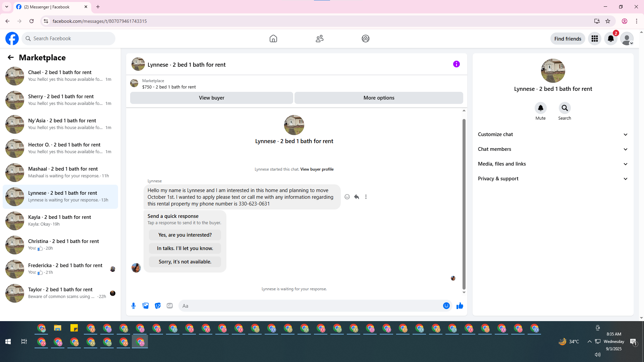Expand Chat members section

click(x=553, y=149)
